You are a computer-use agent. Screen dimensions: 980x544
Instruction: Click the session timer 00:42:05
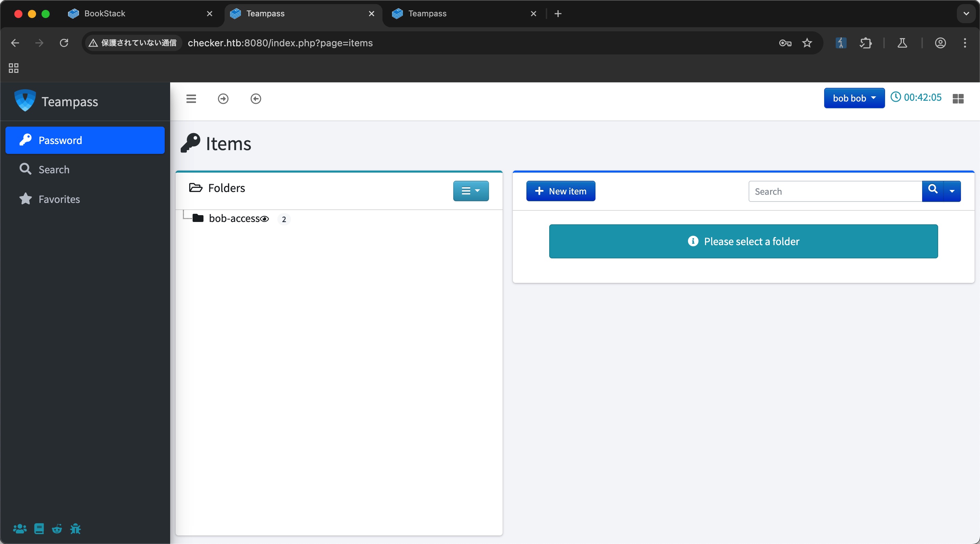tap(922, 97)
